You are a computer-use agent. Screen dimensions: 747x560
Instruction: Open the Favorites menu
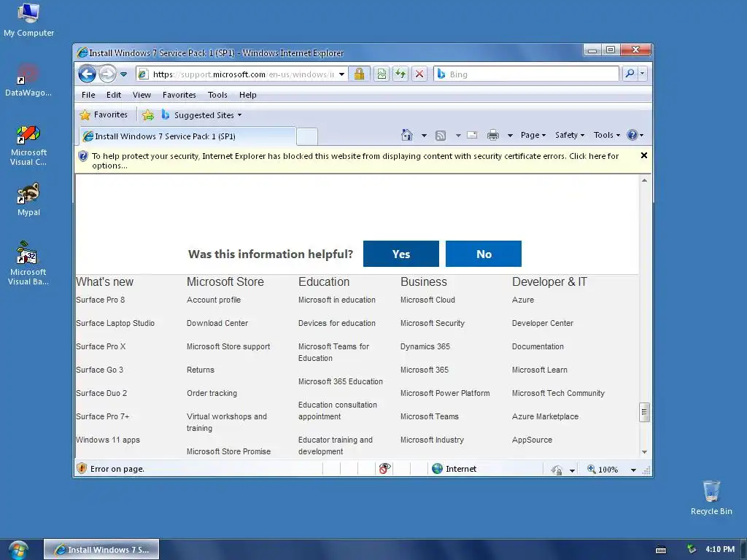[x=179, y=95]
